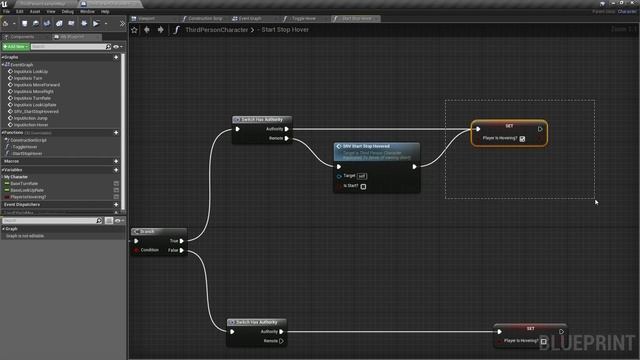
Task: Click the Save blueprint toolbar icon
Action: coord(24,24)
